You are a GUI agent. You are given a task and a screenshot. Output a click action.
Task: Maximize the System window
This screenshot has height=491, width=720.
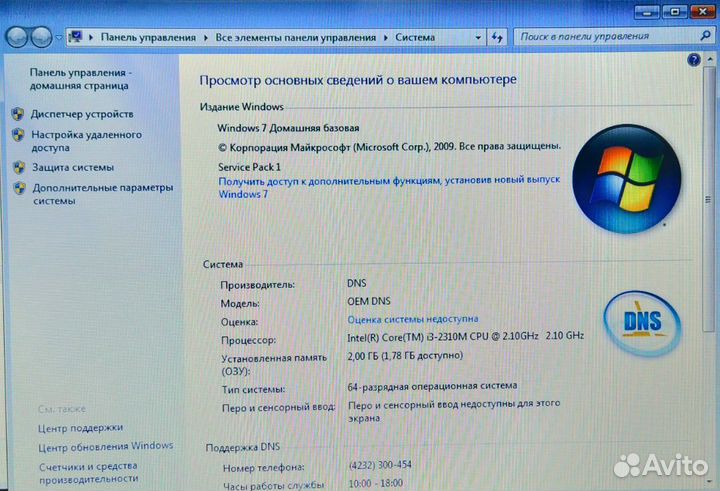pos(675,11)
